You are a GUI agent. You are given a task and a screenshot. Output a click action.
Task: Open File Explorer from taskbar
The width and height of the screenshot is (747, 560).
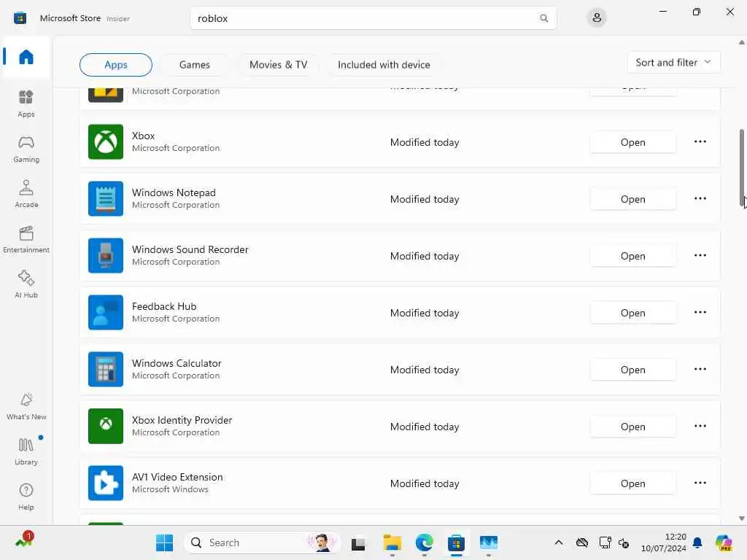(392, 542)
